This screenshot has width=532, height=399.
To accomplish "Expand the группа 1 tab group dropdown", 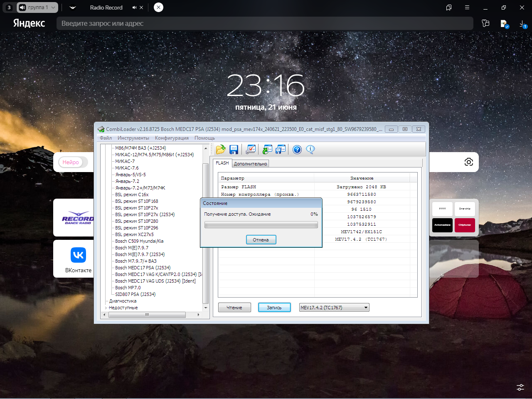I will (53, 7).
